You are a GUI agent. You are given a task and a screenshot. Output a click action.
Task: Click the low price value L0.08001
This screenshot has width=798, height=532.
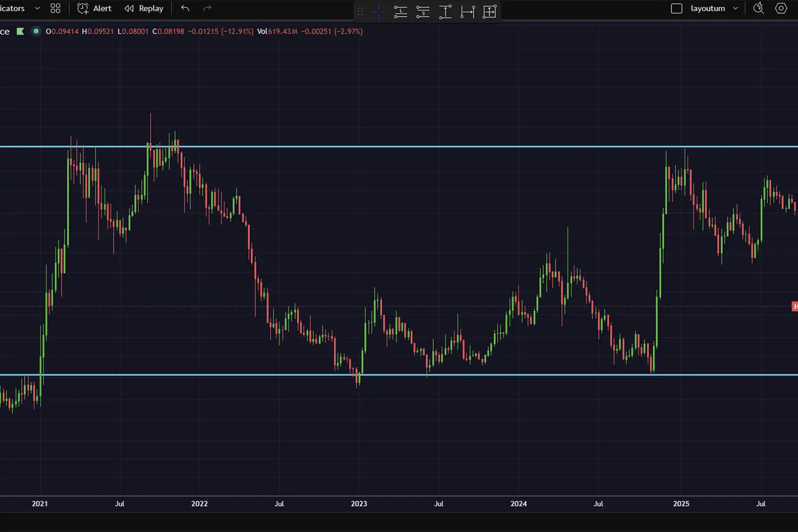133,31
